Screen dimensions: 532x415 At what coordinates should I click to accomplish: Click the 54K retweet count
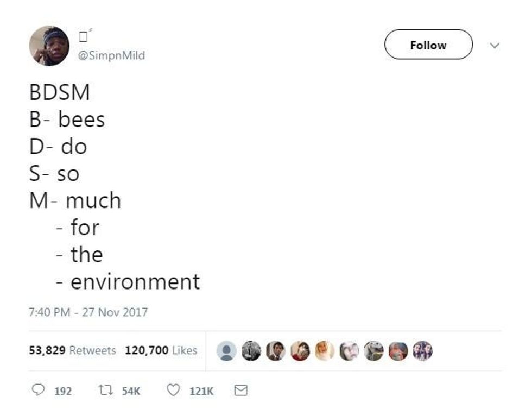point(131,391)
